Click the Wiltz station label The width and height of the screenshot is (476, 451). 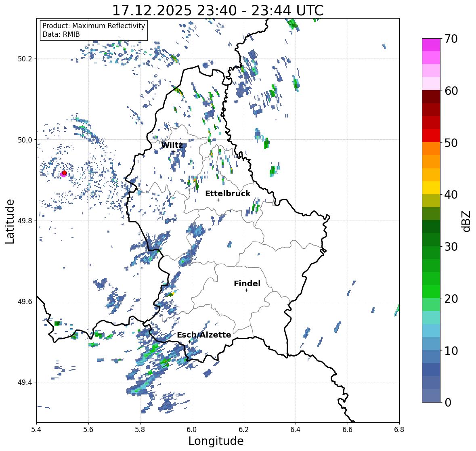click(172, 145)
